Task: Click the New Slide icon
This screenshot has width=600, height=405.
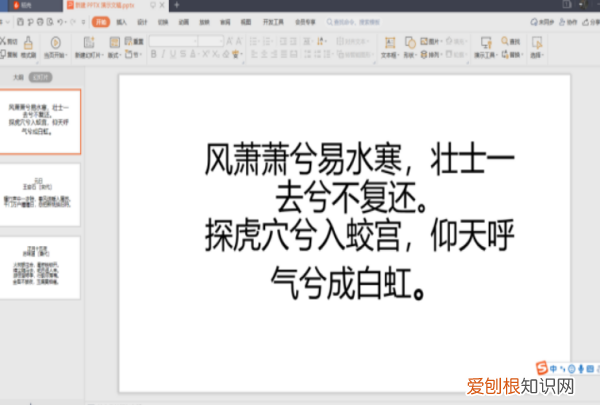Action: (x=89, y=42)
